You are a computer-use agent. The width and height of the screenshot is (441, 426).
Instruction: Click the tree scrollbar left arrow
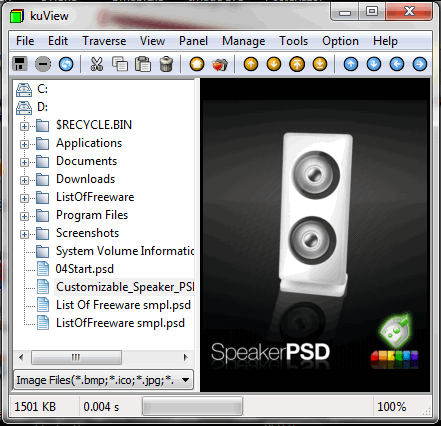tap(21, 357)
